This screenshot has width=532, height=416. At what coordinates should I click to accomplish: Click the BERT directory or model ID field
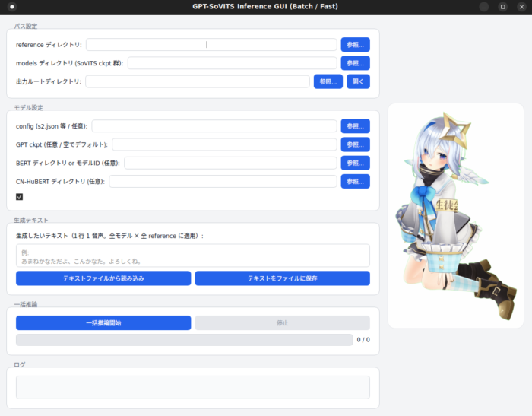pyautogui.click(x=230, y=163)
